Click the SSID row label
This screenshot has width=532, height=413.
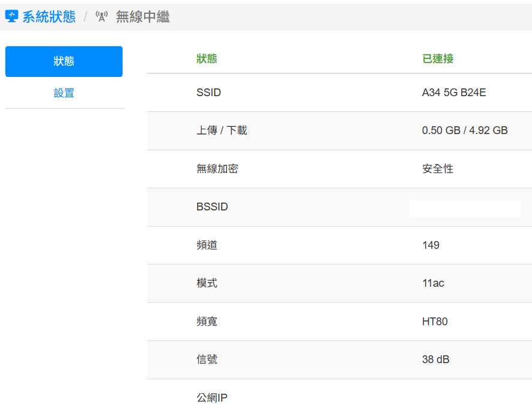tap(208, 93)
